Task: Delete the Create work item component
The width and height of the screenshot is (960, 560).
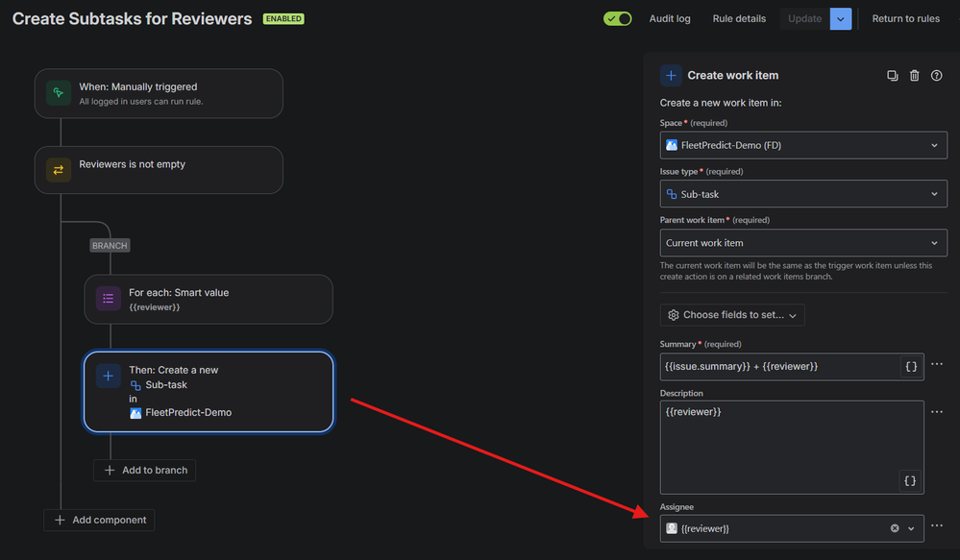Action: pos(914,75)
